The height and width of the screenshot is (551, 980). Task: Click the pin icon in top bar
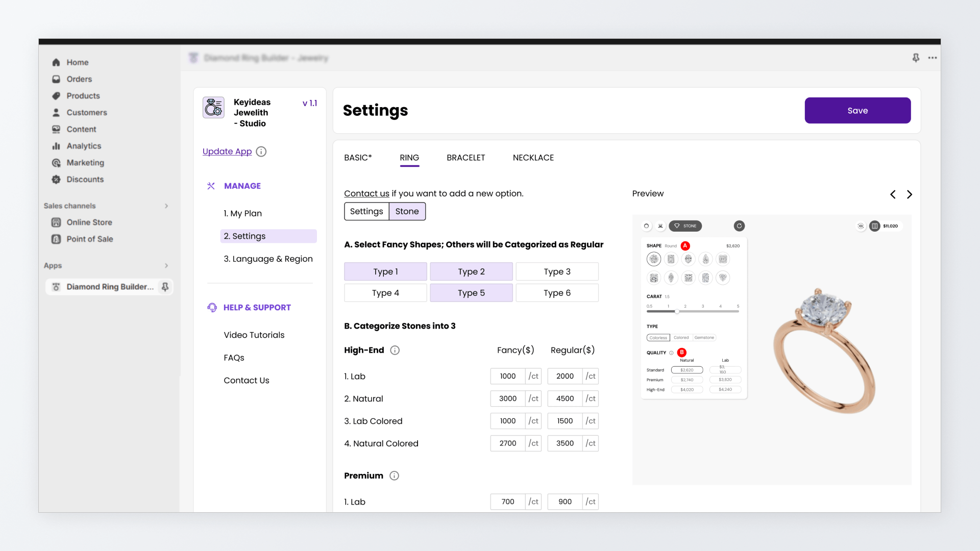coord(916,58)
